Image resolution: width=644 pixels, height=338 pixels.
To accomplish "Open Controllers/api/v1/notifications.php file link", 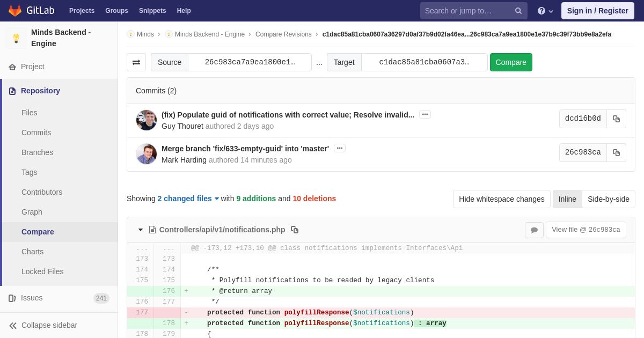I will pyautogui.click(x=222, y=230).
